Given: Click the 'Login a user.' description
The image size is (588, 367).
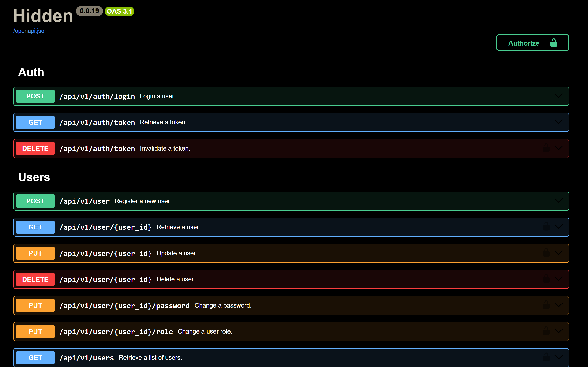Looking at the screenshot, I should tap(157, 96).
